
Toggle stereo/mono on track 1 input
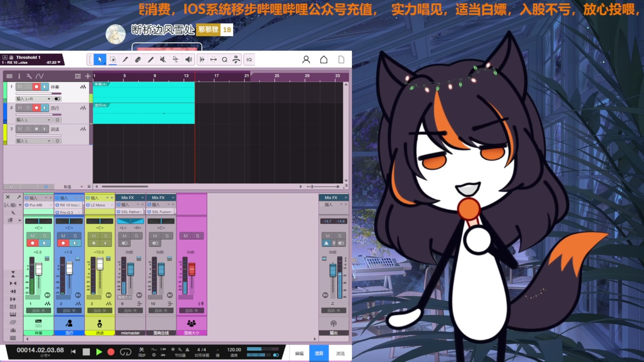[x=57, y=99]
